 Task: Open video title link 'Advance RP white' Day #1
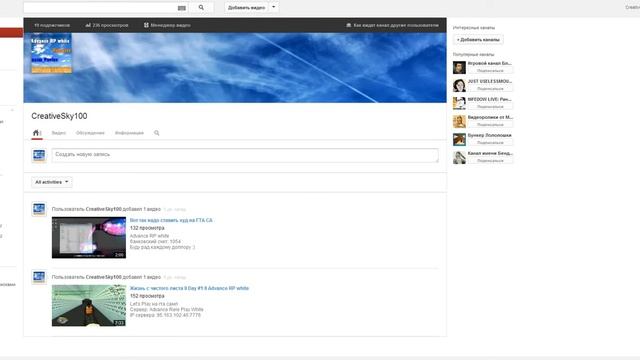pyautogui.click(x=189, y=289)
